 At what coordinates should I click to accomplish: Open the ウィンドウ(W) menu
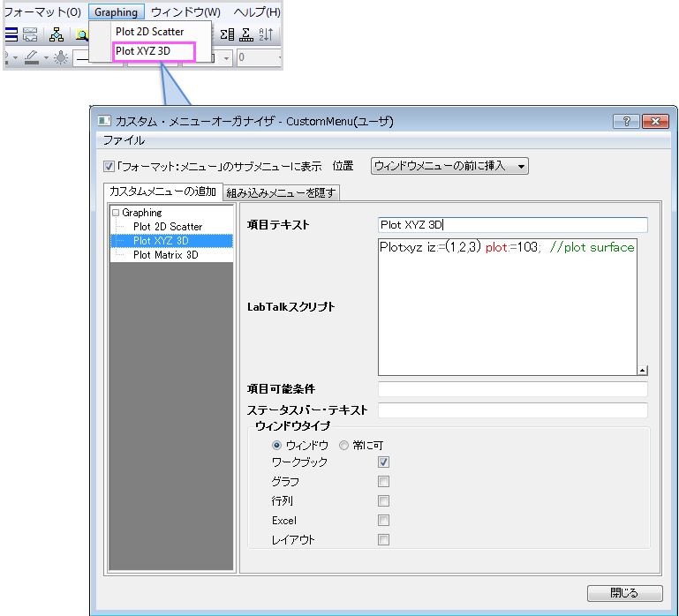pos(185,12)
